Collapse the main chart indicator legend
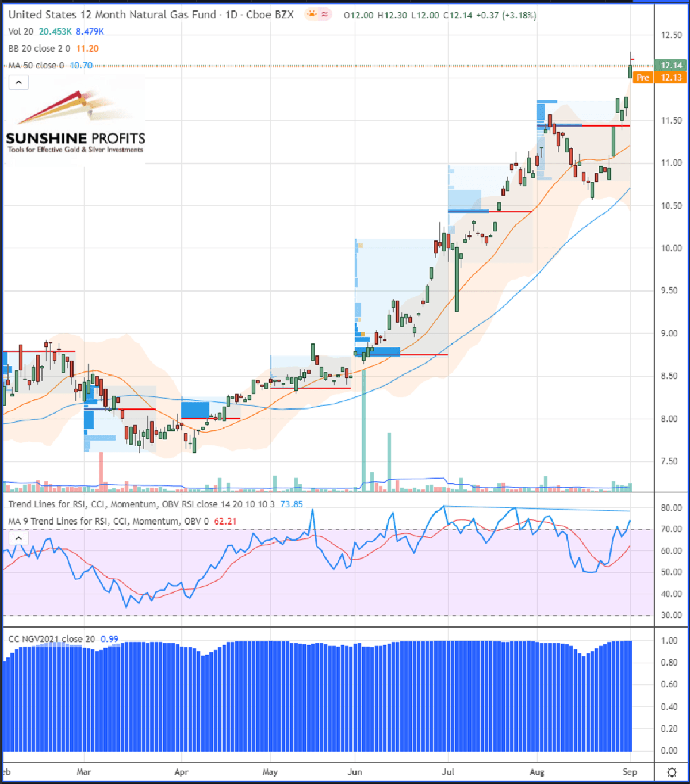The width and height of the screenshot is (690, 784). click(x=18, y=83)
